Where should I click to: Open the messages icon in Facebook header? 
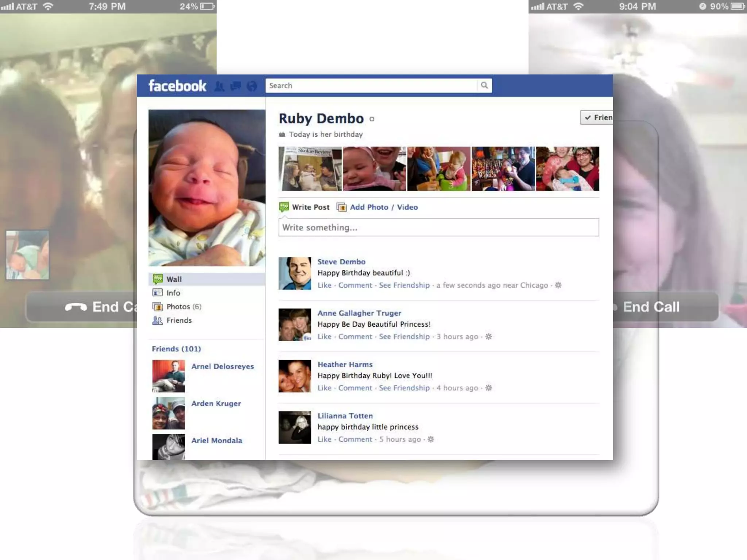pyautogui.click(x=236, y=86)
